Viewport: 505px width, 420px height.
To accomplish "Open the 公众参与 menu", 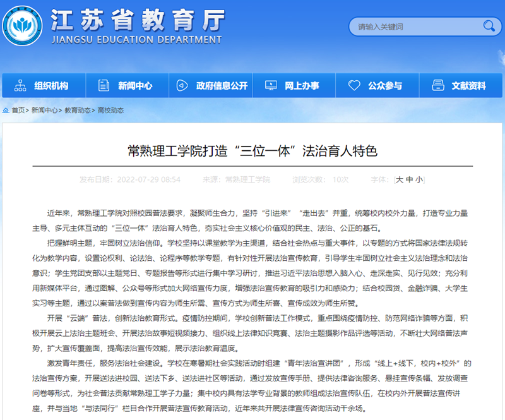I will click(x=377, y=85).
